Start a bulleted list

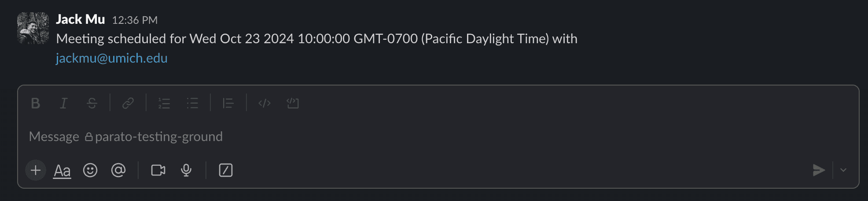tap(192, 103)
